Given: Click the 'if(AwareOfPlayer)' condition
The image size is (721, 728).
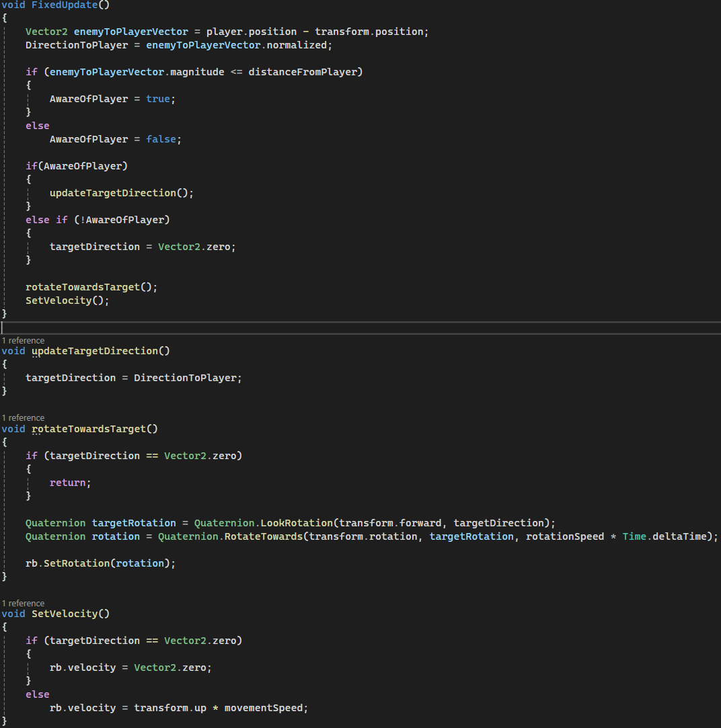Looking at the screenshot, I should 77,166.
